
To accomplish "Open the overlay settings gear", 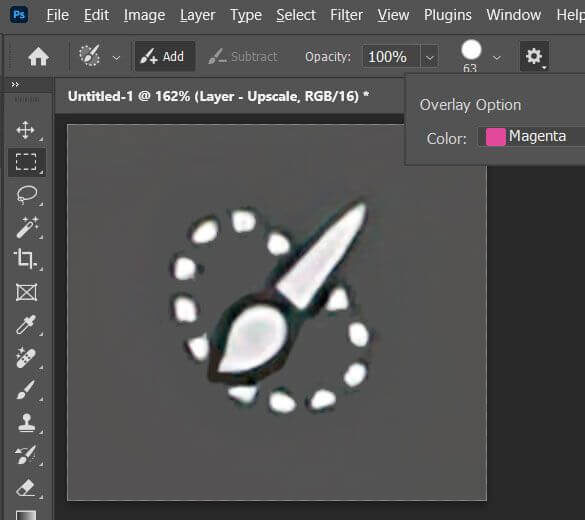I will (x=534, y=56).
